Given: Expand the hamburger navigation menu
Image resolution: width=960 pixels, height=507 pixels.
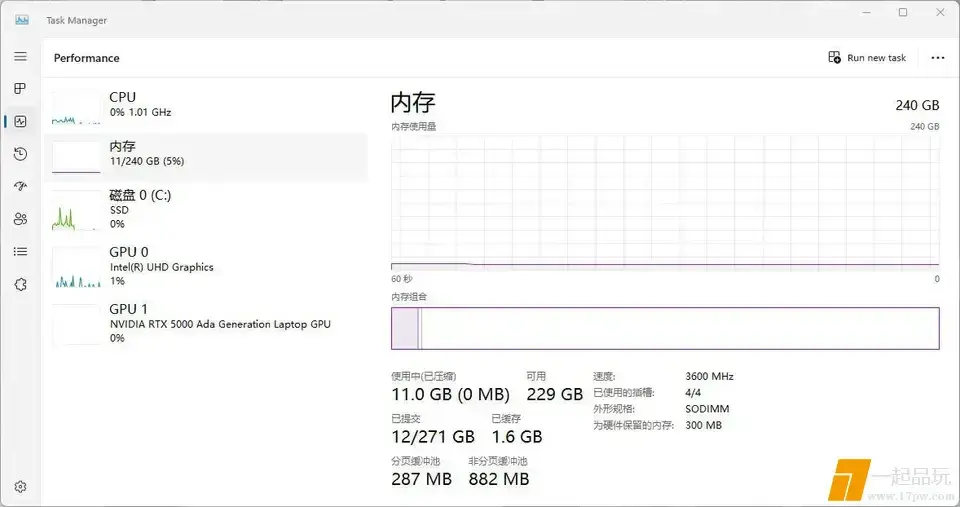Looking at the screenshot, I should pos(20,57).
